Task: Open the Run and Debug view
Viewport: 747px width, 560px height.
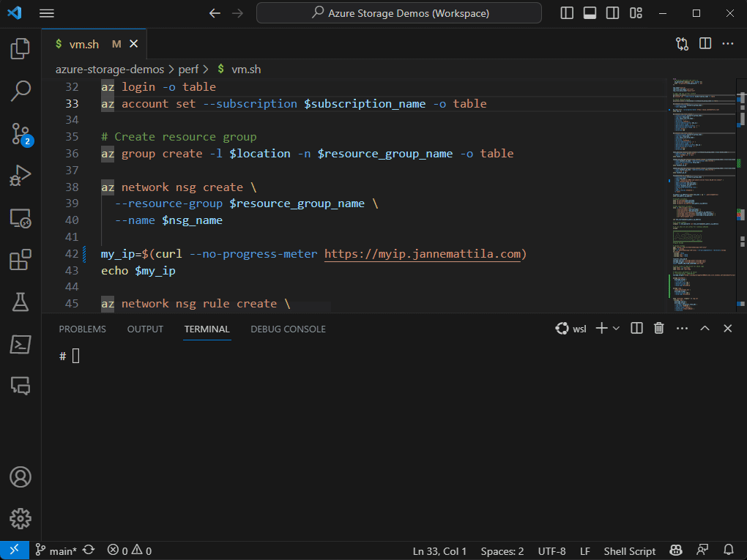Action: pos(21,176)
